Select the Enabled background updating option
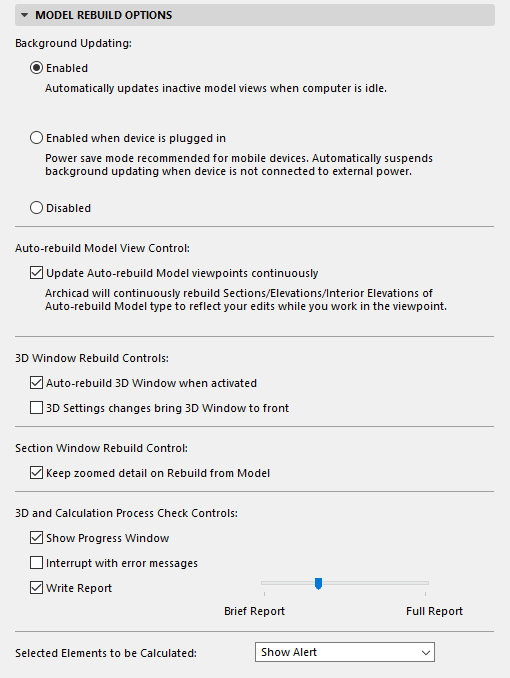Screen dimensions: 510x678 click(x=36, y=68)
